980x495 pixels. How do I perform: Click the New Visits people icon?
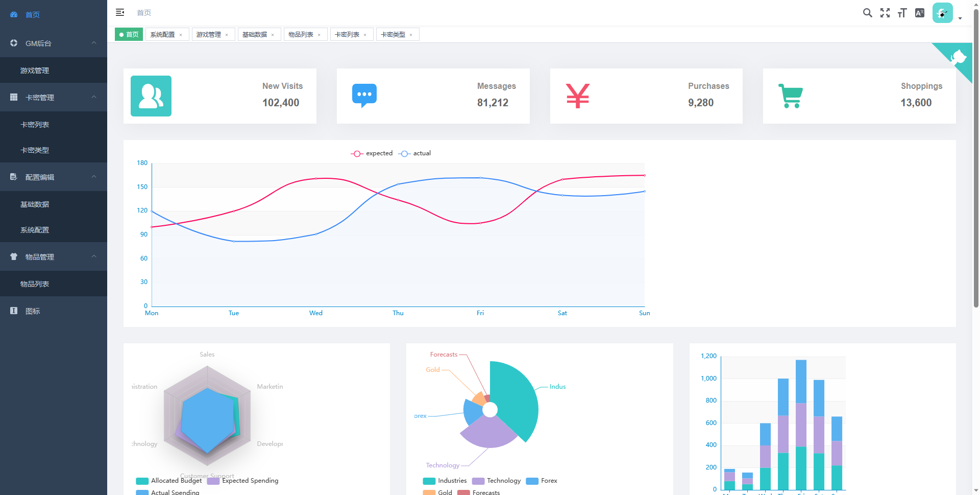[151, 96]
